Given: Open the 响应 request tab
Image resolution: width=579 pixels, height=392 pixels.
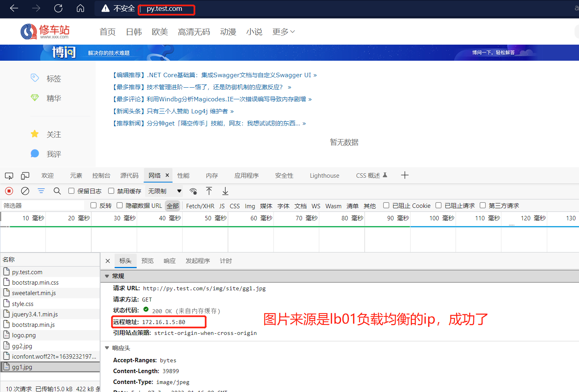Looking at the screenshot, I should pos(170,261).
